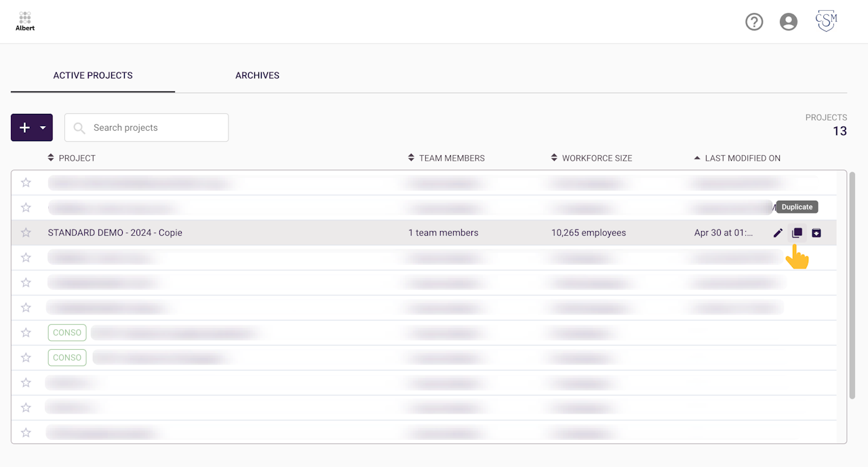Duplicate the STANDARD DEMO - 2024 - Copie project
868x467 pixels.
(797, 233)
